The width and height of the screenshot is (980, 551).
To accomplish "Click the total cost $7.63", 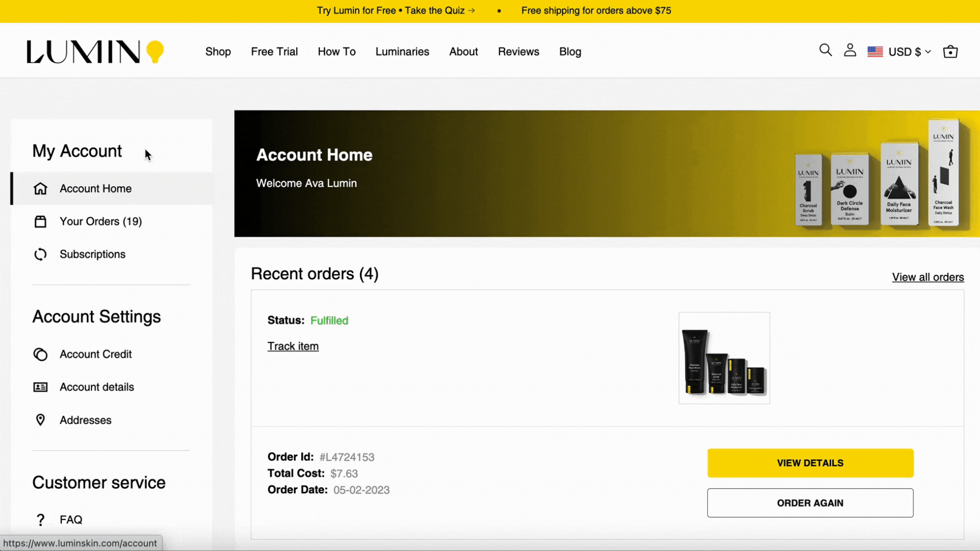I will coord(344,473).
